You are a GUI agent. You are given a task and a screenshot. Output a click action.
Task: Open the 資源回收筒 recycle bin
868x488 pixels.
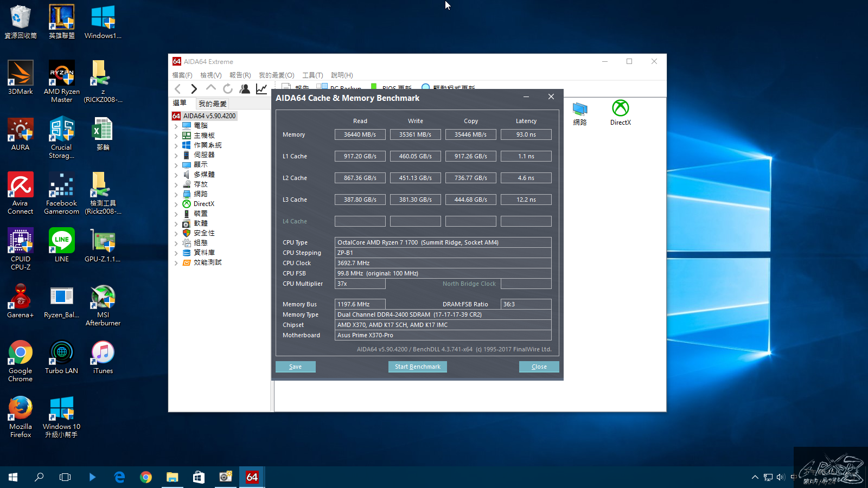(x=21, y=22)
